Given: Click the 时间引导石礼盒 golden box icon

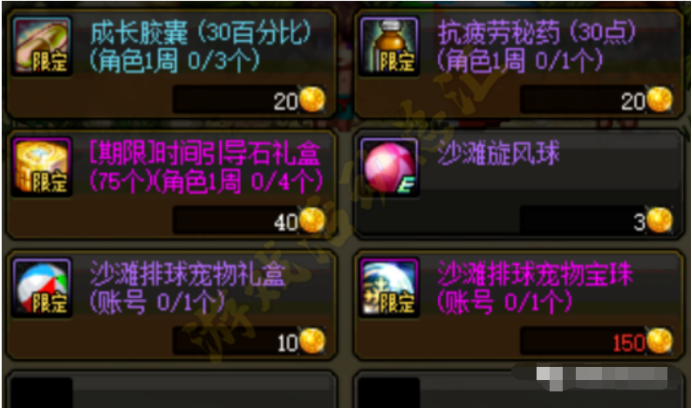Looking at the screenshot, I should [x=42, y=167].
